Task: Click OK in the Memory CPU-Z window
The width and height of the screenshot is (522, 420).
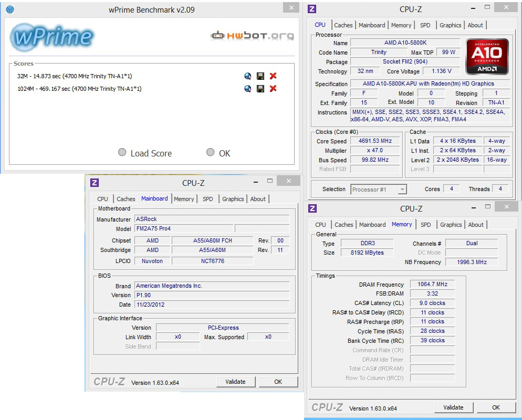Action: click(496, 407)
